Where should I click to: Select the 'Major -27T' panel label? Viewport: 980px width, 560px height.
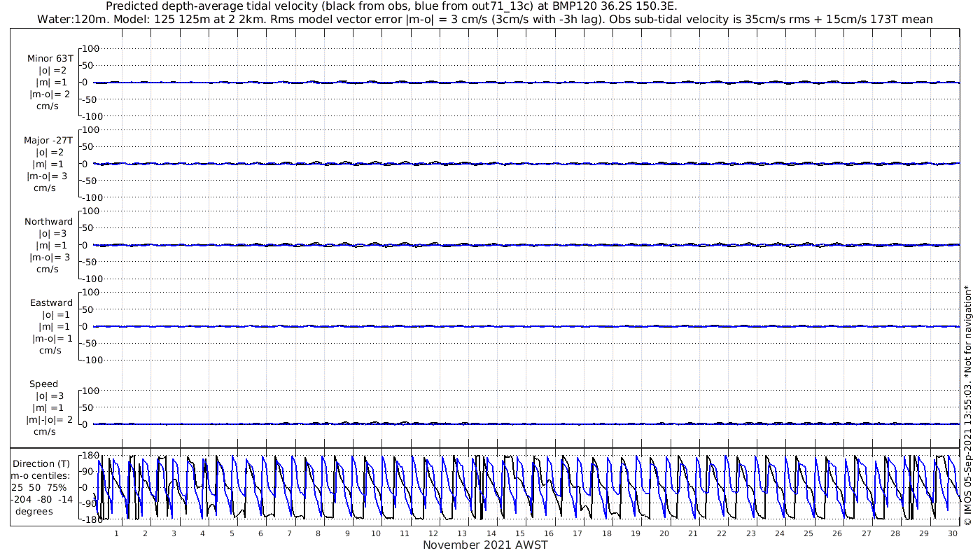[x=48, y=140]
